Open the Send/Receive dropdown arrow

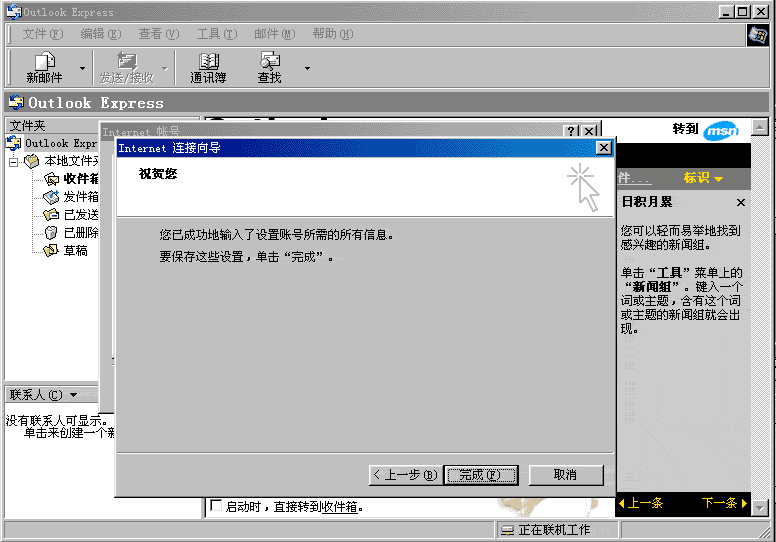tap(165, 68)
